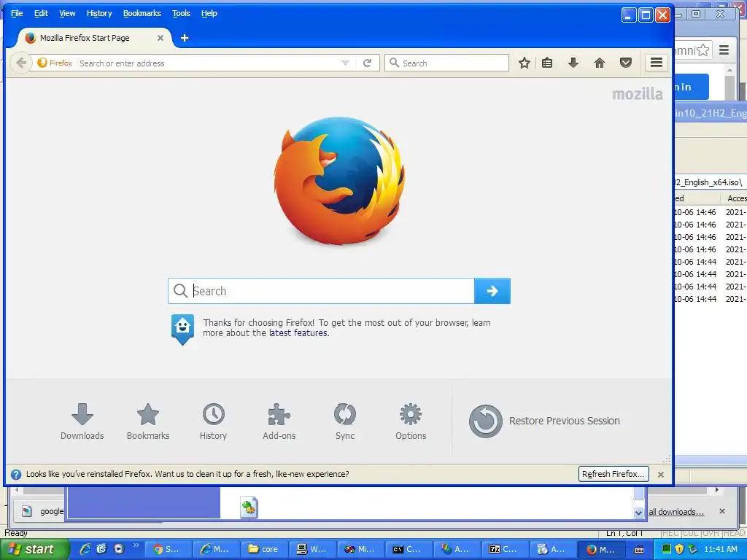The image size is (747, 560).
Task: Open the Bookmarks menu
Action: click(x=142, y=13)
